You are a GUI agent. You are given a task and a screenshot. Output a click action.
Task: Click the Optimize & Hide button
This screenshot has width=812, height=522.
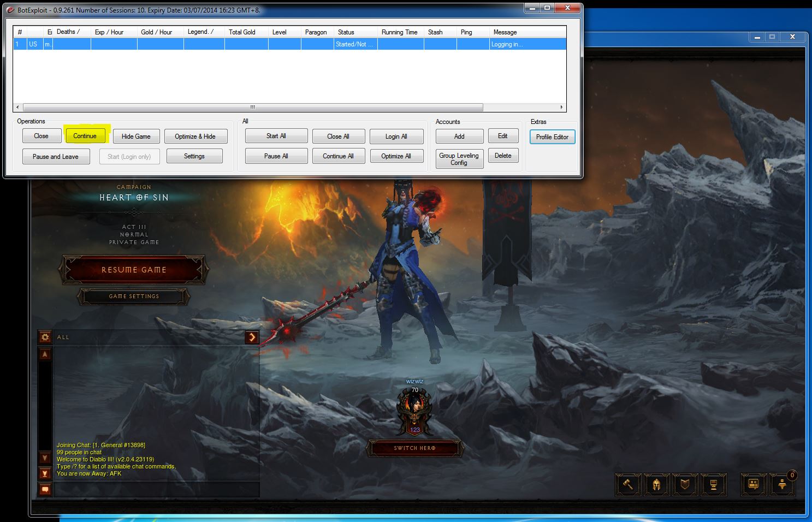coord(195,137)
